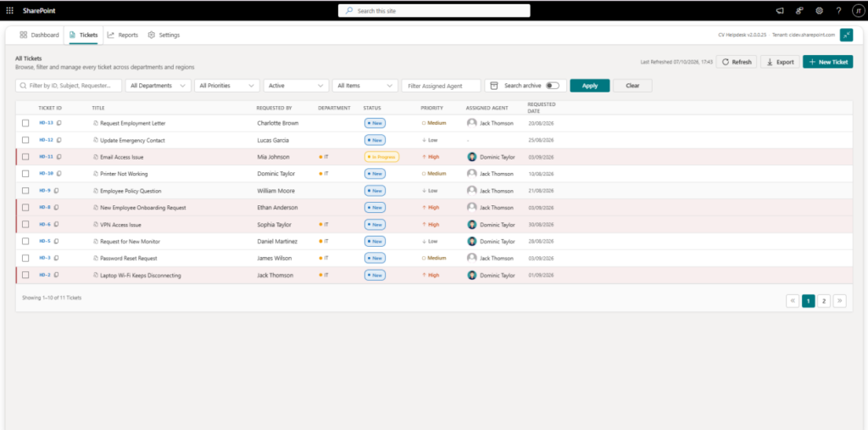Viewport: 868px width, 430px height.
Task: Copy ticket ID HD-13 with copy icon
Action: [59, 123]
